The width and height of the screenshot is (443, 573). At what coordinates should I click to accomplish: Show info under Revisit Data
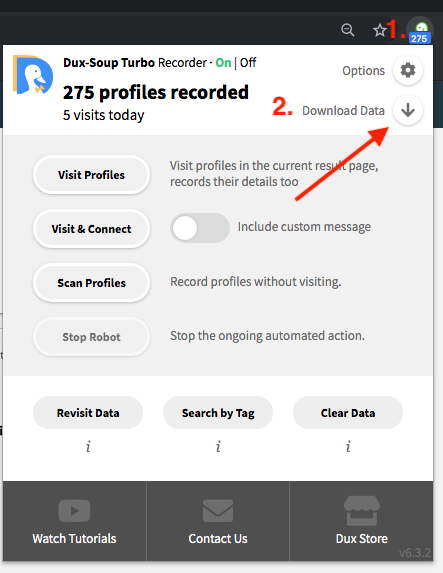(x=88, y=446)
